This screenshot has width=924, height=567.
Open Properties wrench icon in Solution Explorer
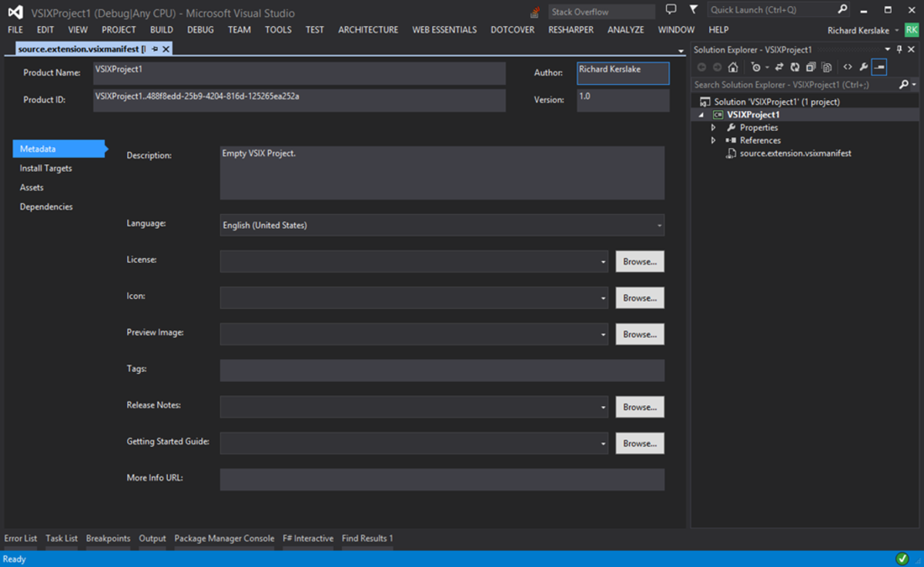click(x=864, y=67)
